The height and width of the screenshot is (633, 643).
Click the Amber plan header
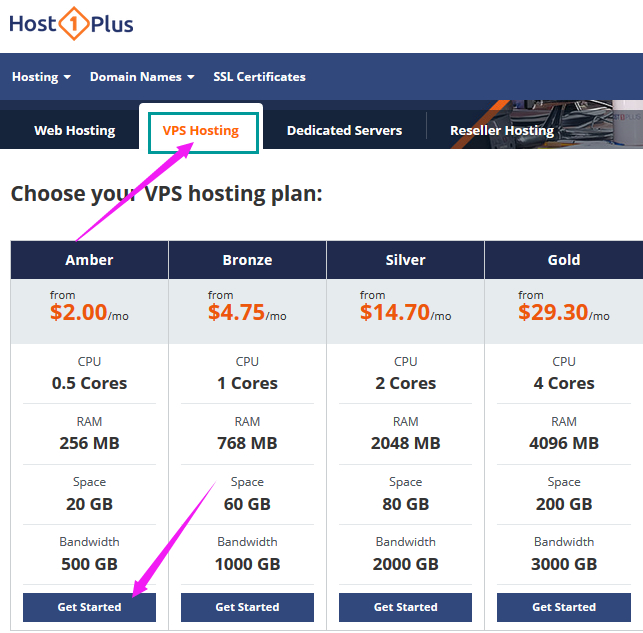click(89, 260)
